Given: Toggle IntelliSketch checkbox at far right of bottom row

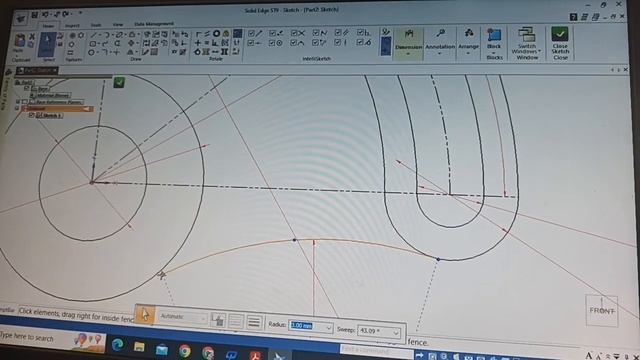Looking at the screenshot, I should click(360, 42).
